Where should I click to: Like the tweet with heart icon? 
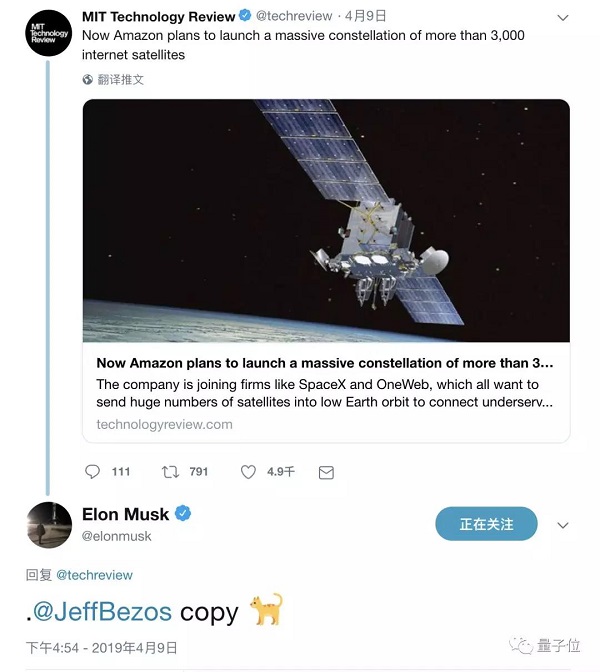(249, 471)
